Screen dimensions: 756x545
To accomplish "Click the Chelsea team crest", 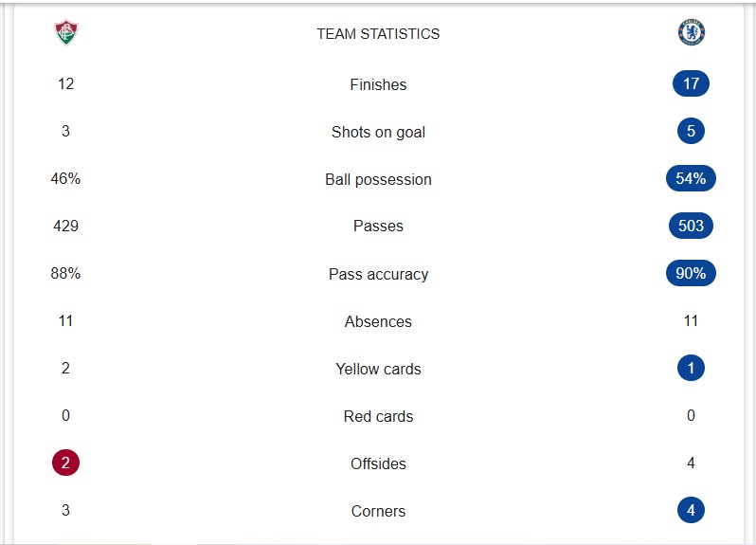I will click(x=692, y=33).
